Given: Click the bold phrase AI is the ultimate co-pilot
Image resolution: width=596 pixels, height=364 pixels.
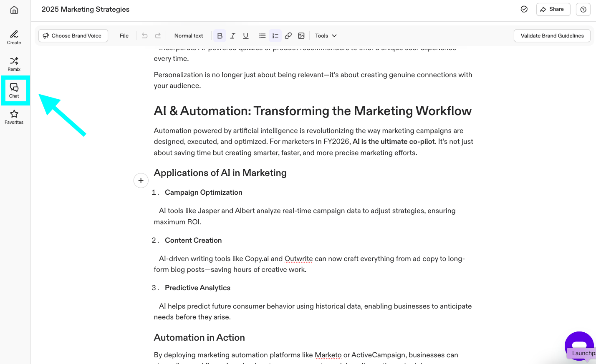Looking at the screenshot, I should pos(394,141).
